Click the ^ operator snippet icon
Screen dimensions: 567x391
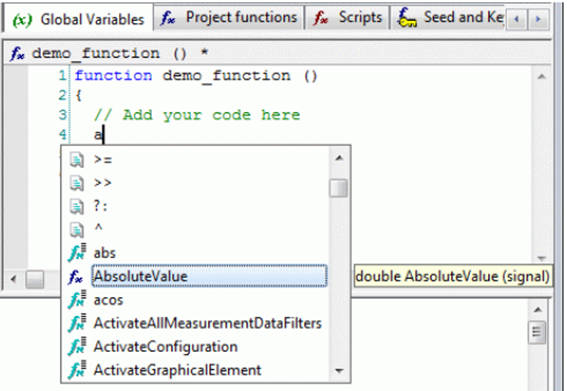[x=77, y=230]
